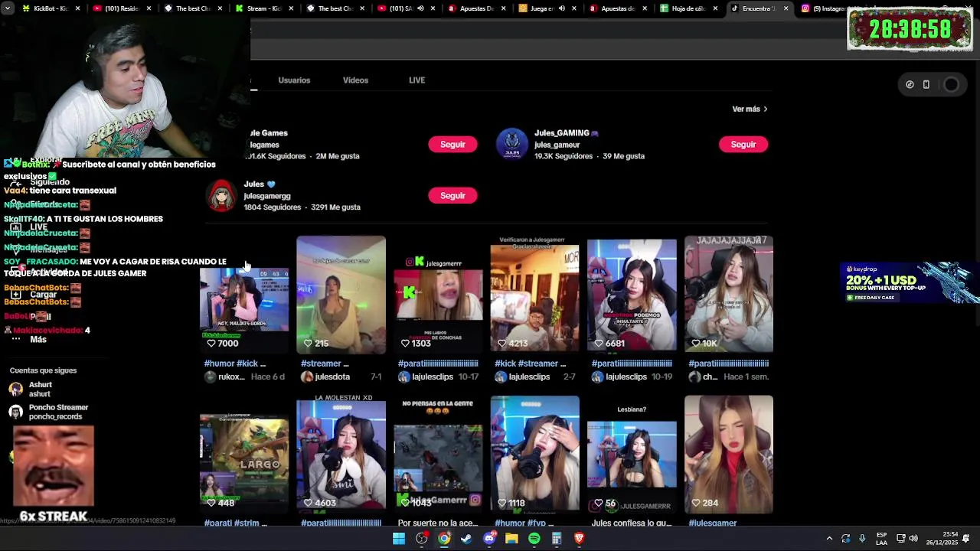Image resolution: width=980 pixels, height=551 pixels.
Task: Open Discord from the taskbar
Action: point(489,539)
